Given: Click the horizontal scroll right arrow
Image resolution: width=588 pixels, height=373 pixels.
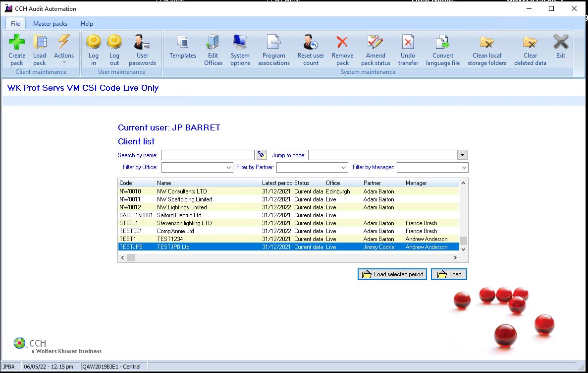Looking at the screenshot, I should (455, 258).
